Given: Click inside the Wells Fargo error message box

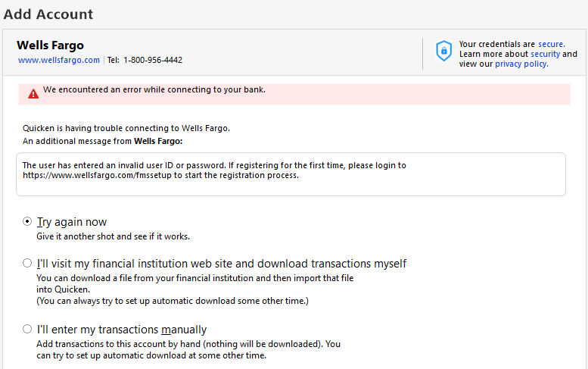Looking at the screenshot, I should pyautogui.click(x=291, y=174).
